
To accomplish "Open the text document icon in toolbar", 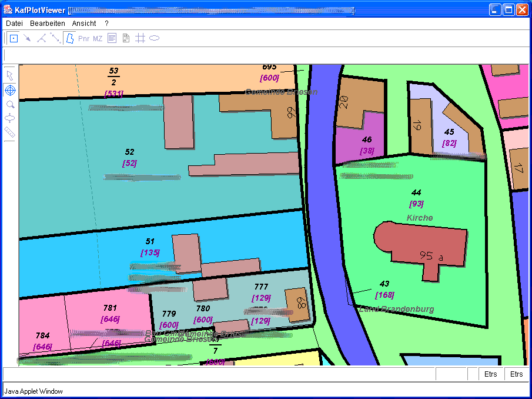I will (112, 39).
